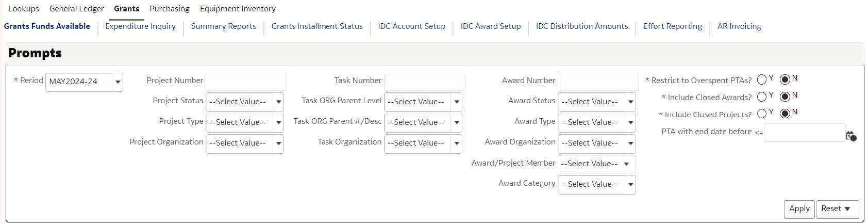Screen dimensions: 868x224
Task: Select Y for Restrict to Overspent PTAs
Action: pos(762,79)
